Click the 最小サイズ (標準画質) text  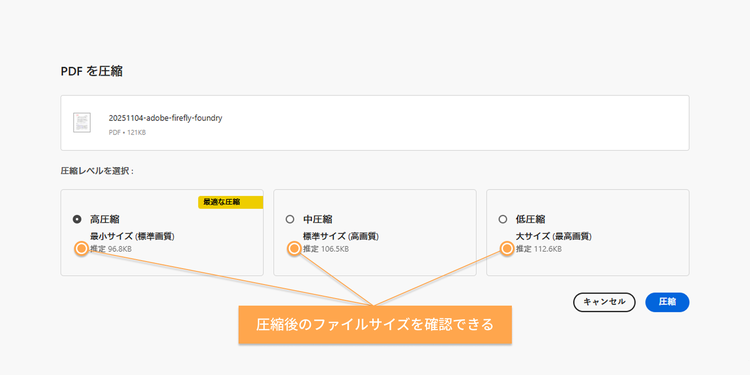[x=132, y=236]
